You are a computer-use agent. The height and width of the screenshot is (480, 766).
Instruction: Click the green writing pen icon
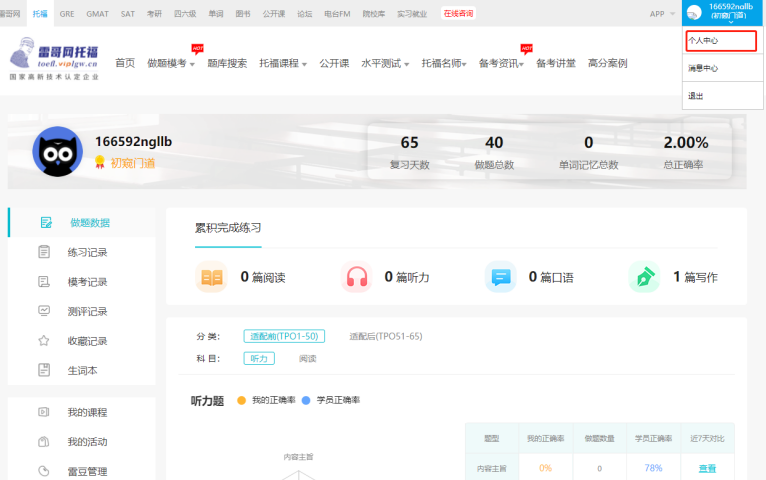[644, 277]
